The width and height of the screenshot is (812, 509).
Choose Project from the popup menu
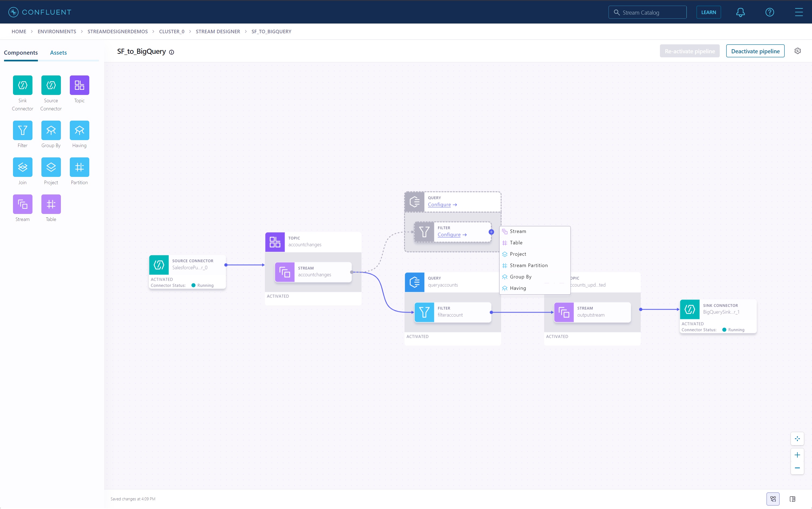click(x=518, y=254)
